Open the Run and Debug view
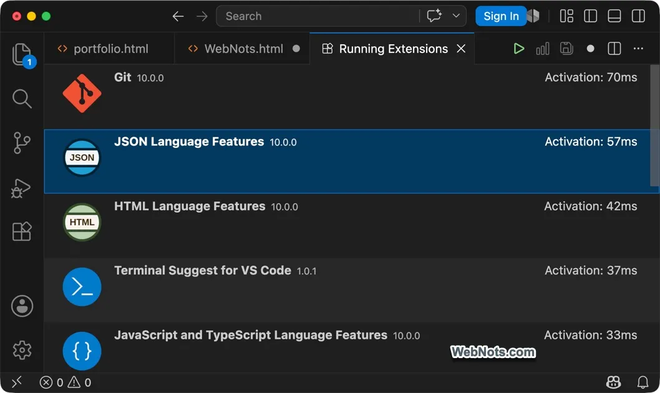Image resolution: width=660 pixels, height=393 pixels. pos(21,188)
